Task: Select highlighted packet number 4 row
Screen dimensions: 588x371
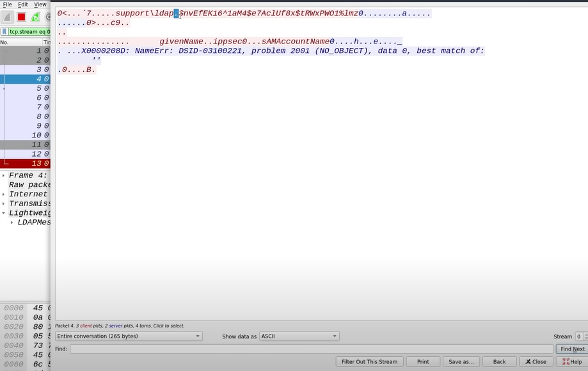Action: coord(25,79)
